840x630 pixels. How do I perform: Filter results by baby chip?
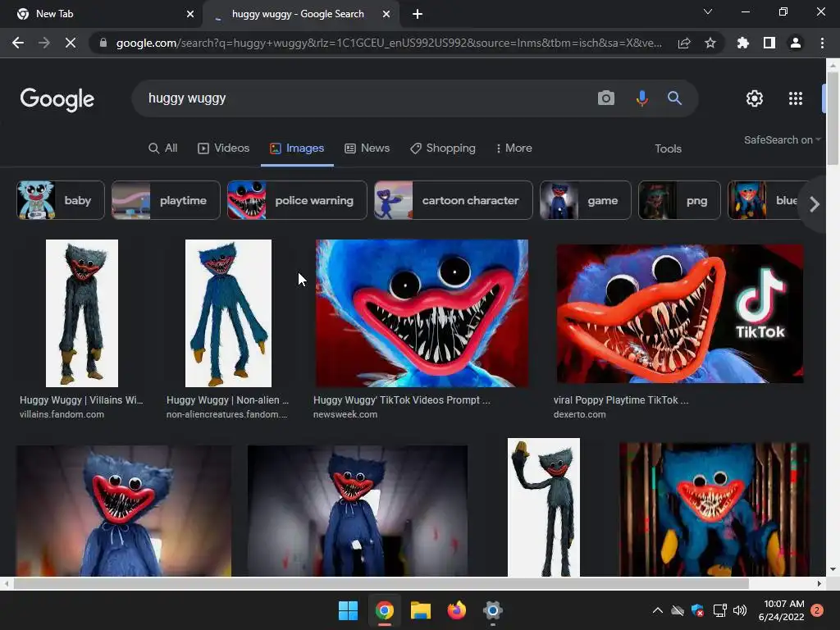pos(61,200)
